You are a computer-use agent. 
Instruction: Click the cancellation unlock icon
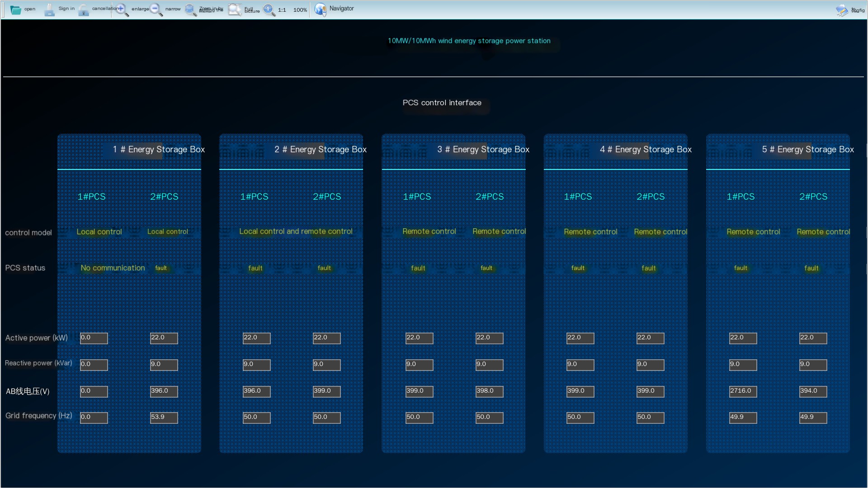[84, 9]
